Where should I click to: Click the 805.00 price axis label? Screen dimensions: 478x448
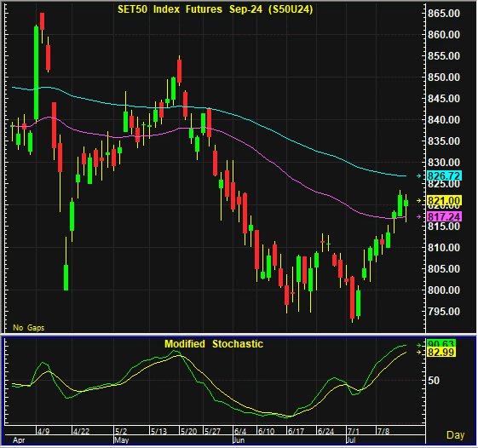[x=444, y=269]
